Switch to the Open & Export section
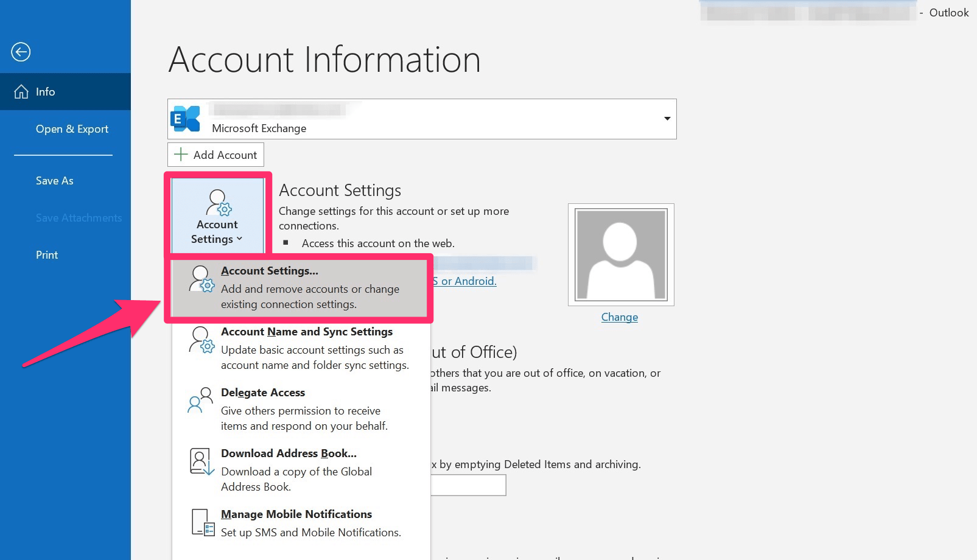 (x=72, y=129)
